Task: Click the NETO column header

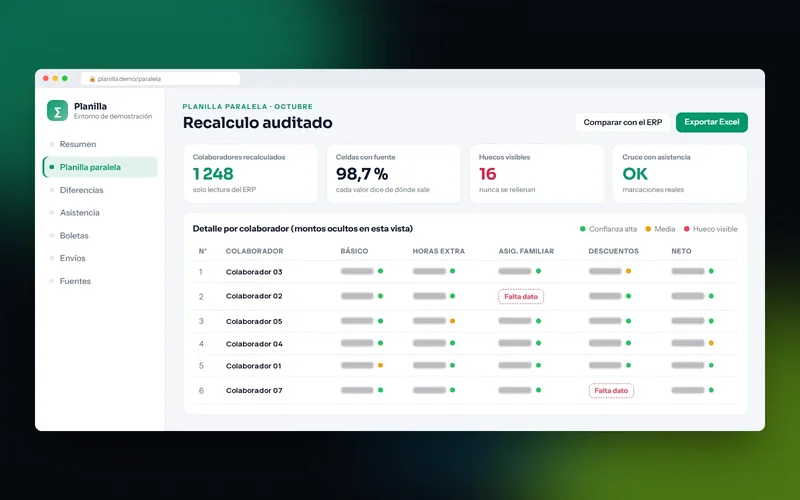Action: tap(681, 252)
